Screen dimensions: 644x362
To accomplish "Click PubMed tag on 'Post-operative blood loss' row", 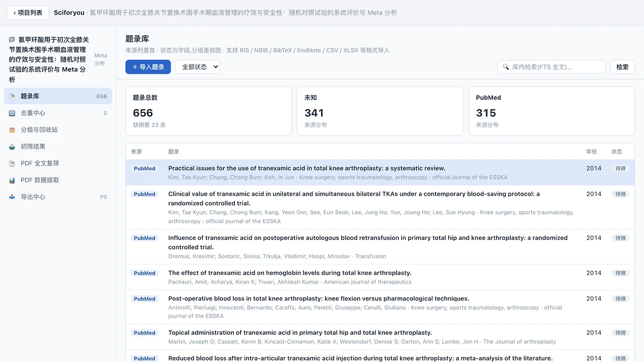I will coord(144,299).
